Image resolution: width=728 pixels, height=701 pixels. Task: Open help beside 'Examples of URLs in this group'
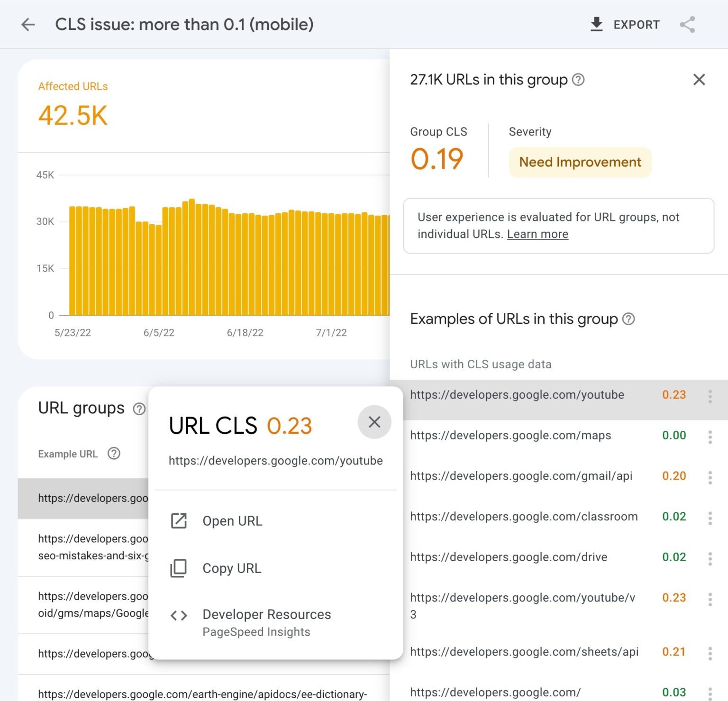(x=629, y=319)
